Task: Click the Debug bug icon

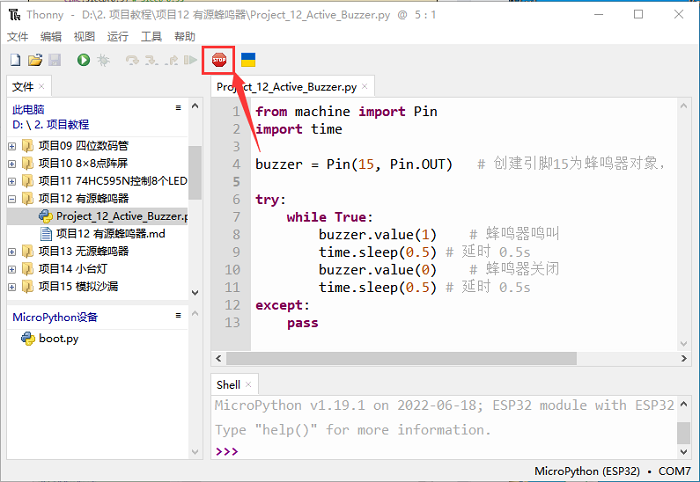Action: click(102, 61)
